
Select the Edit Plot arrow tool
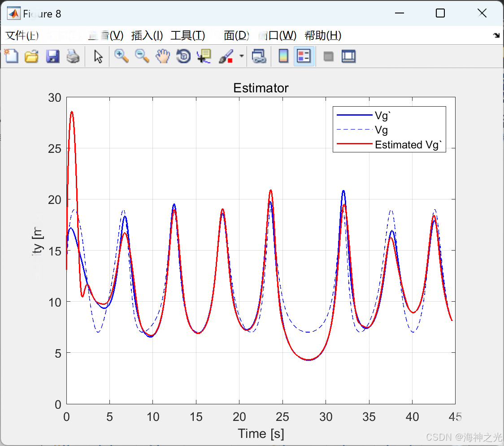(x=98, y=56)
